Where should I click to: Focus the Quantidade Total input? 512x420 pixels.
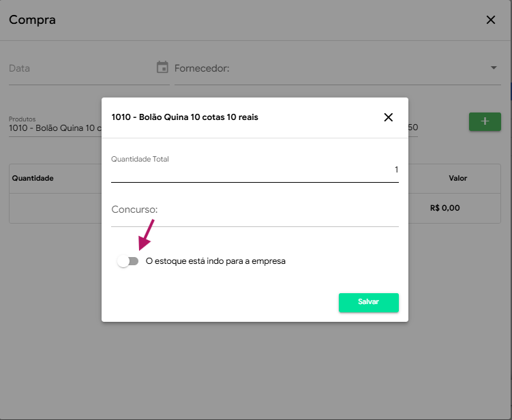tap(254, 170)
